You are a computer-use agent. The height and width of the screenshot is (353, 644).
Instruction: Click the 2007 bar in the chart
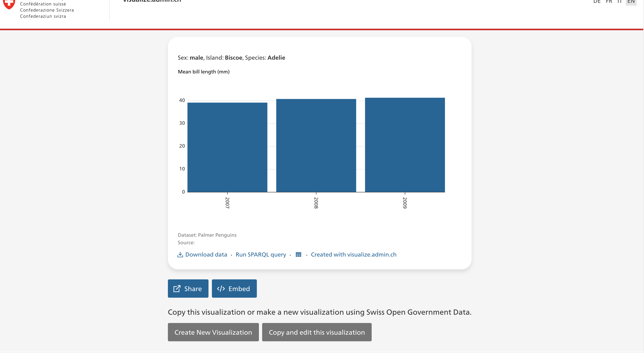(x=227, y=147)
